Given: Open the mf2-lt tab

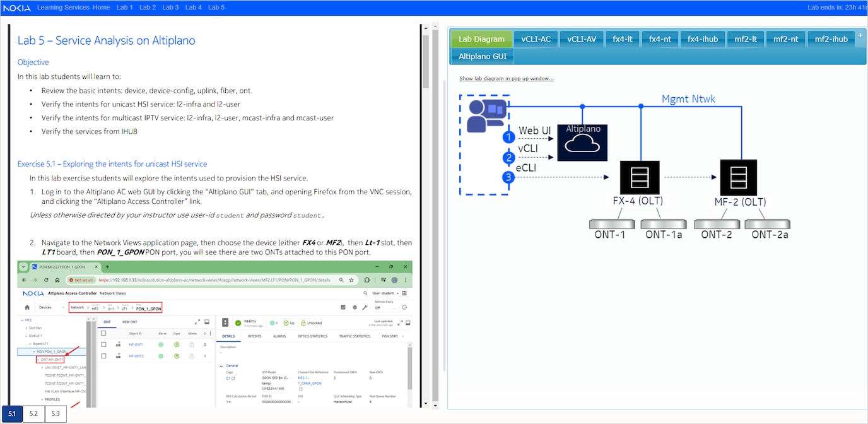Looking at the screenshot, I should point(746,38).
